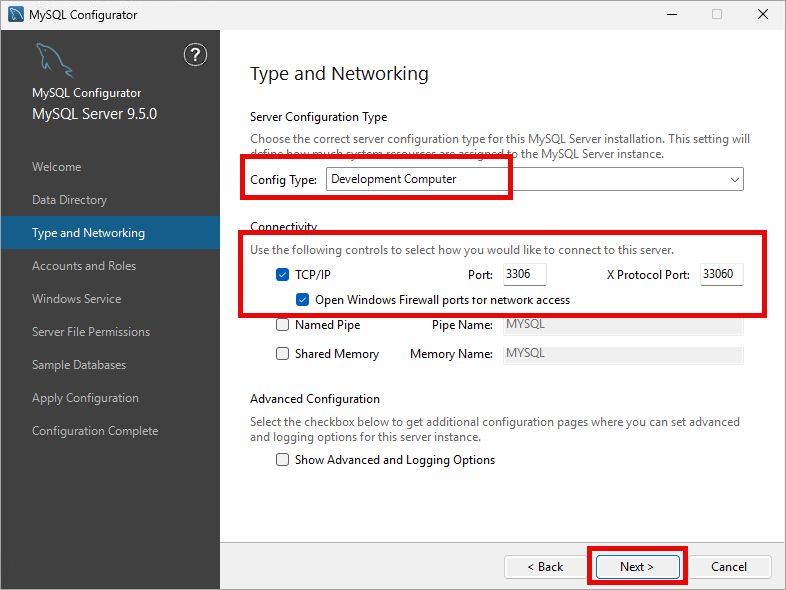The image size is (786, 590).
Task: Click the Back button
Action: (x=545, y=566)
